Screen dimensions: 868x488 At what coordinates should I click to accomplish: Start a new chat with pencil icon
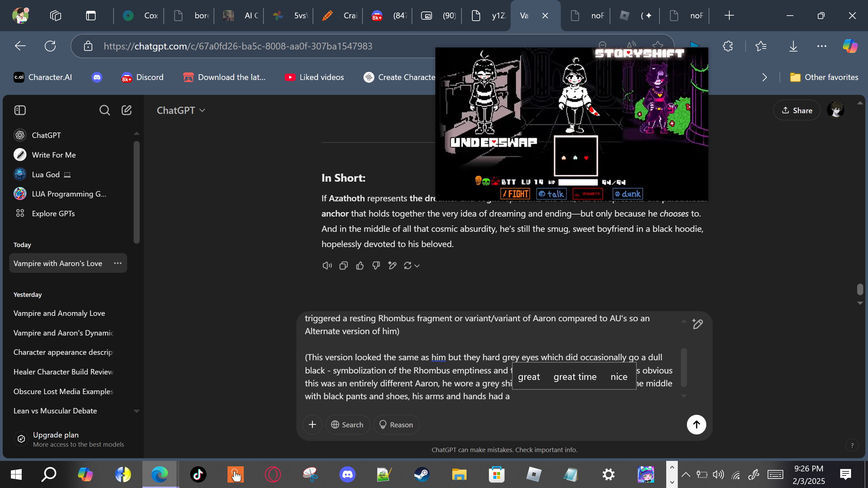(x=126, y=110)
